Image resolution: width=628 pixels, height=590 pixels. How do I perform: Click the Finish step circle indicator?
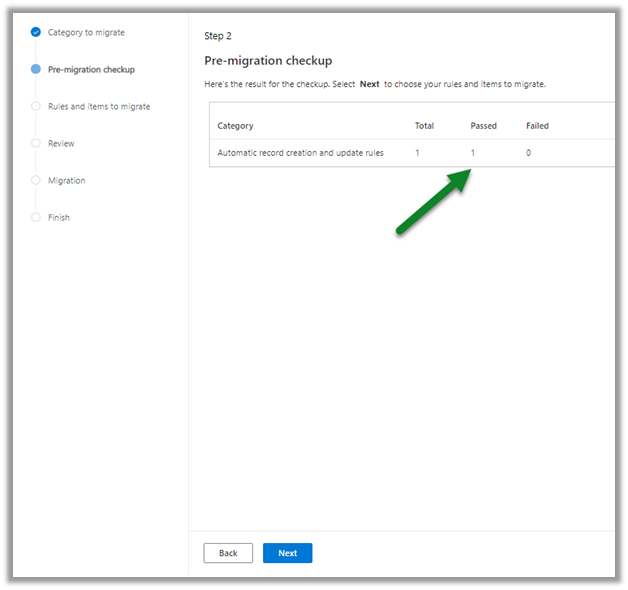[36, 217]
